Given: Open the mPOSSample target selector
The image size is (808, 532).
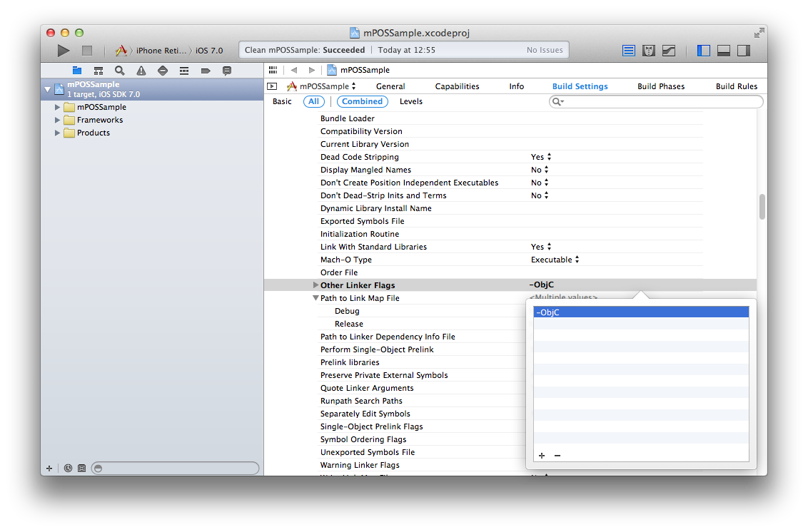Looking at the screenshot, I should [x=321, y=86].
